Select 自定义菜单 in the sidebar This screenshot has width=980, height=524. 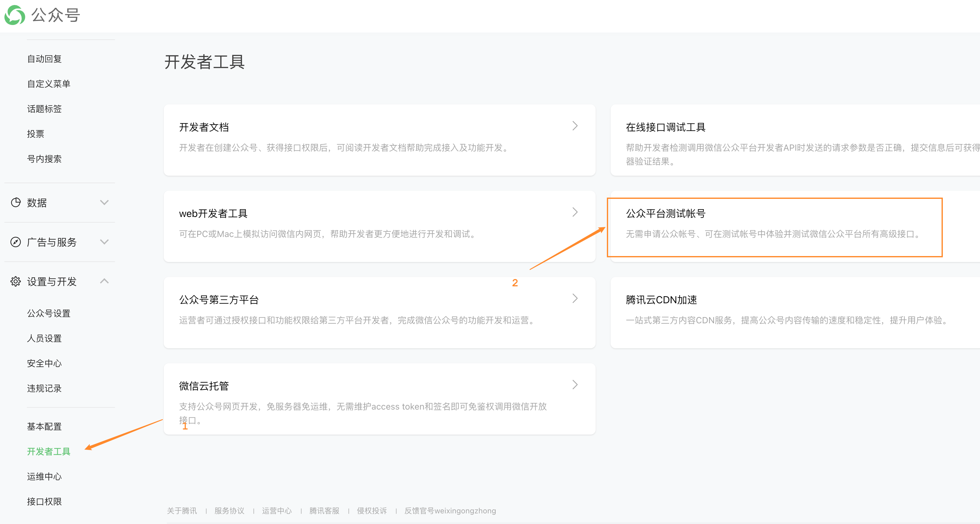click(49, 84)
